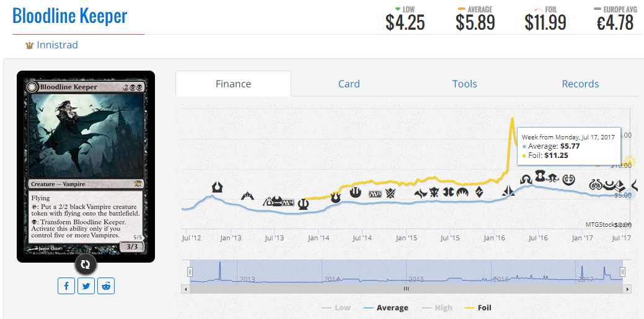Grab the left range handle of chart navigator
The width and height of the screenshot is (644, 319).
coord(190,272)
